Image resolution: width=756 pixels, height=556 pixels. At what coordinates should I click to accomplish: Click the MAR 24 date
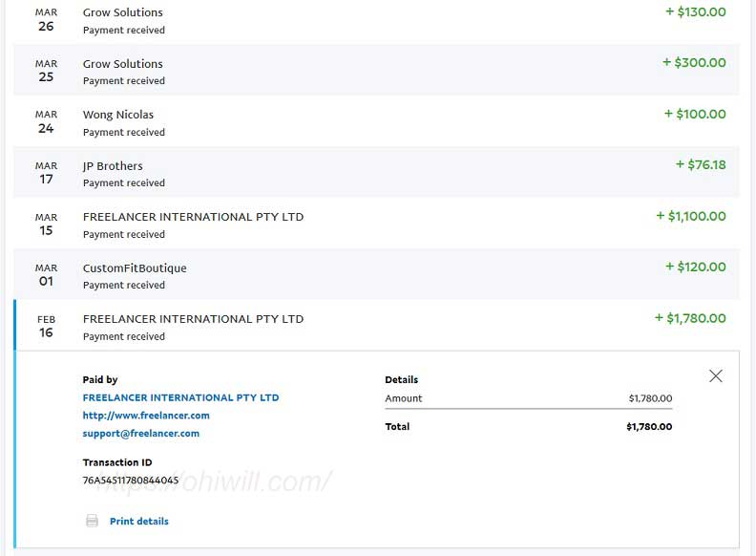(x=46, y=121)
